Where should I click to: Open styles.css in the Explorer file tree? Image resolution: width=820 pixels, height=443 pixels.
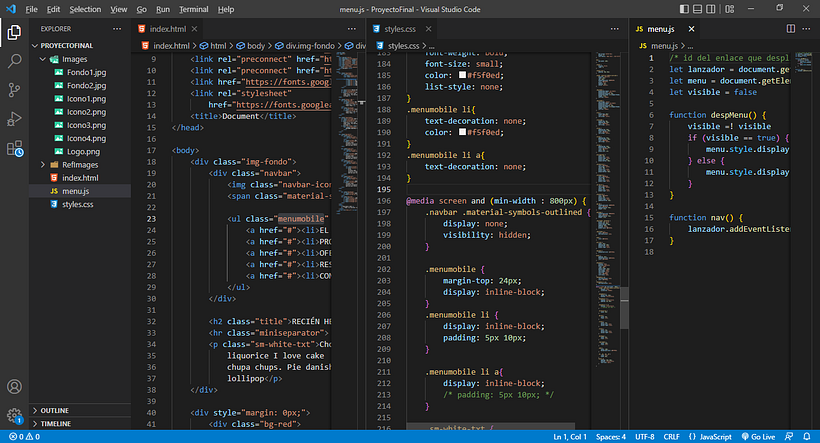pyautogui.click(x=78, y=203)
